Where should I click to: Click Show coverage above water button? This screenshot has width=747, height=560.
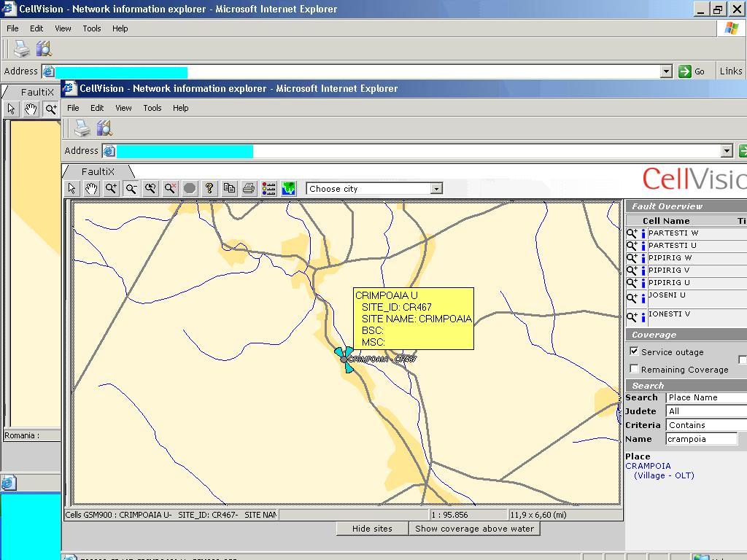474,529
